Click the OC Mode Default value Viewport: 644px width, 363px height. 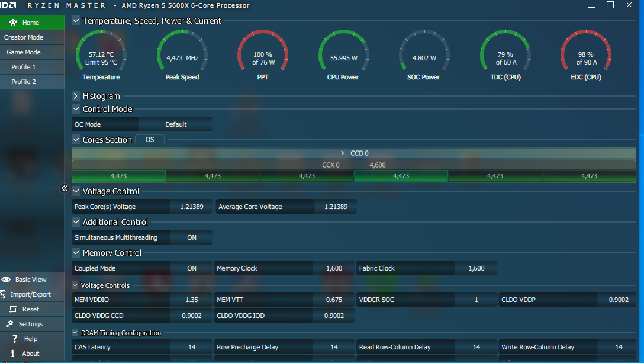tap(176, 124)
